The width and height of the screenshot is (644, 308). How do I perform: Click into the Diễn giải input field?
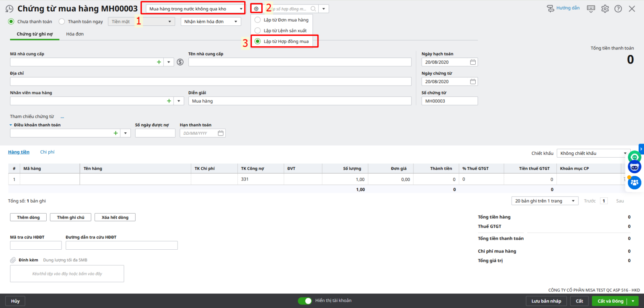[x=300, y=101]
